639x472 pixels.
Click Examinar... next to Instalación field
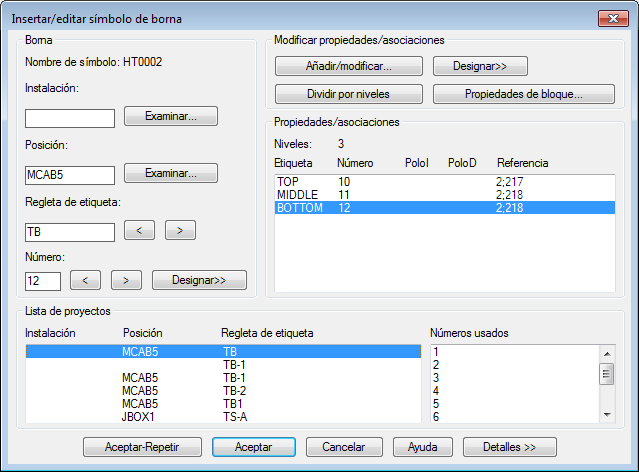coord(171,116)
